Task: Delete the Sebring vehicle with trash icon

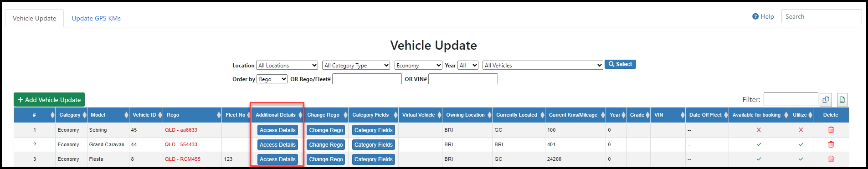Action: click(831, 130)
